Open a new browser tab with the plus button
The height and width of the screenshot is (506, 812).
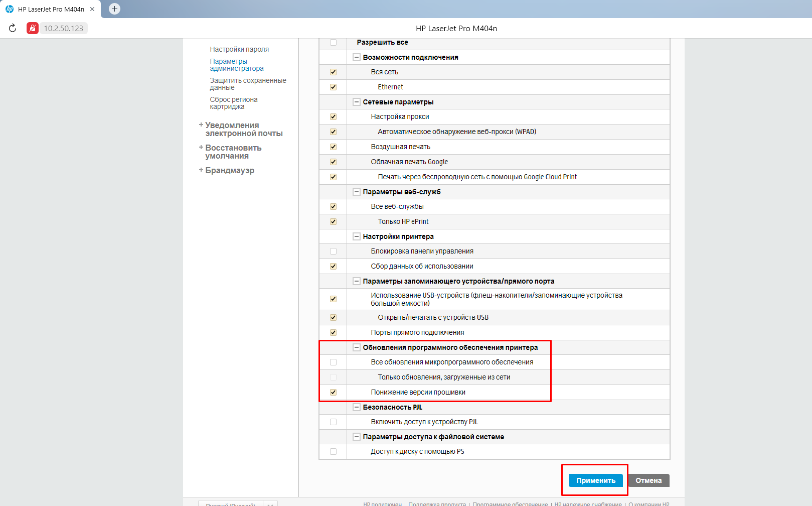point(114,9)
